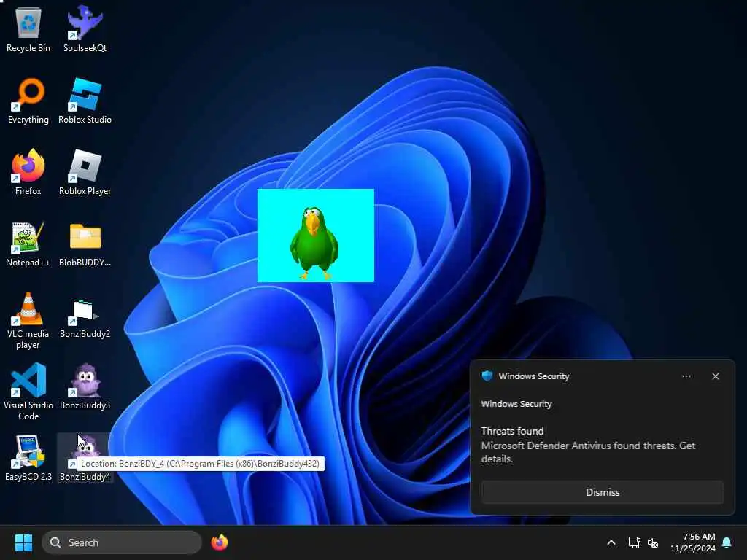Select the SoulseekQt desktop shortcut

[x=85, y=29]
